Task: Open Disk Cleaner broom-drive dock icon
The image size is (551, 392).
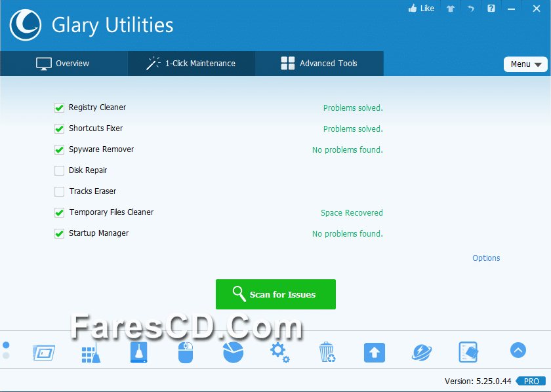Action: 139,352
